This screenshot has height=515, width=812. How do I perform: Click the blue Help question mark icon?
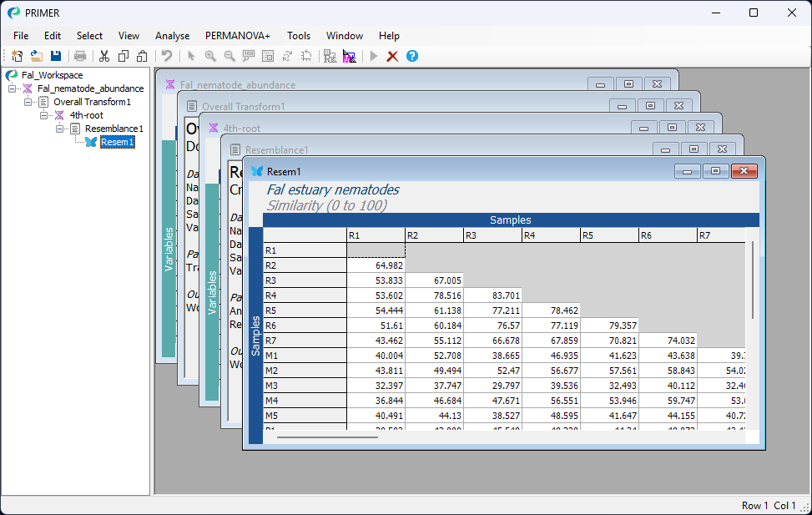[x=412, y=56]
